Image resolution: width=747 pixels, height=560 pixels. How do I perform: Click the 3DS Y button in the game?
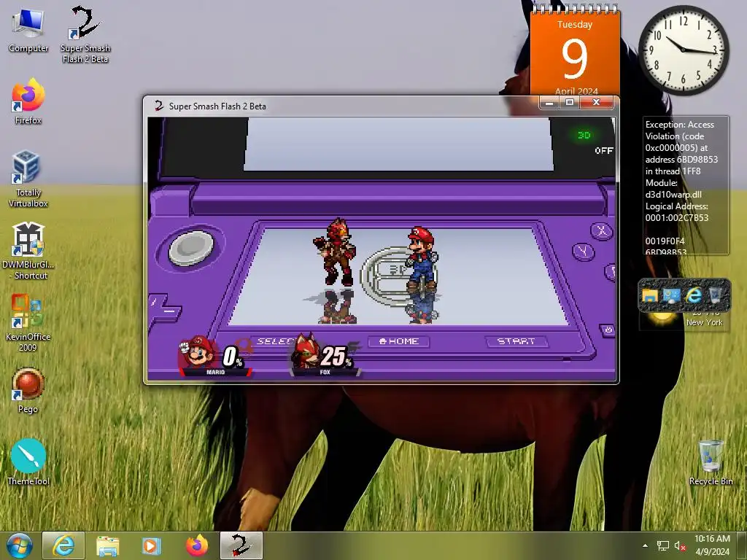coord(583,251)
